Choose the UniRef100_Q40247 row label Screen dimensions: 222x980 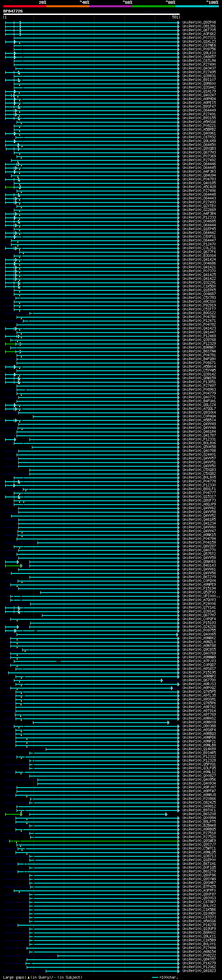[x=199, y=95]
